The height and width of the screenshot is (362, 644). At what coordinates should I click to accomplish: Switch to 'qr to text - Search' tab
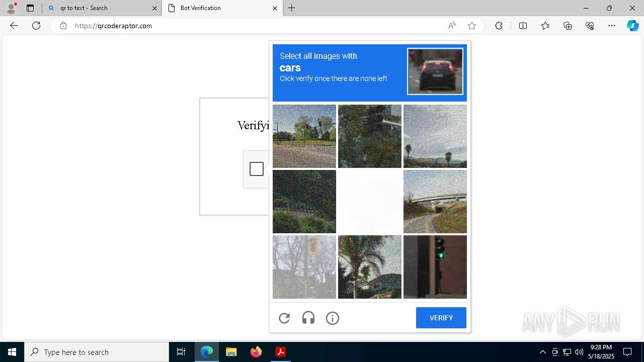(103, 8)
